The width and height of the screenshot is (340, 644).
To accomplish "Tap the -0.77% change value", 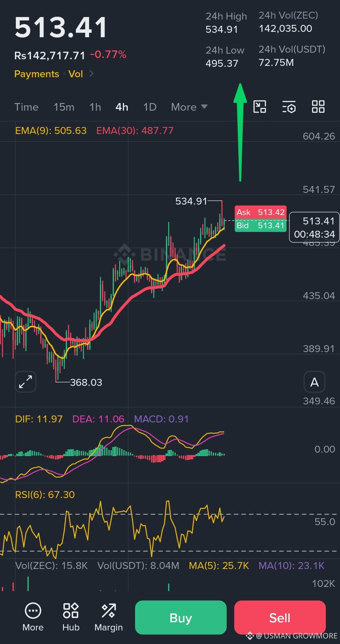I will tap(108, 55).
